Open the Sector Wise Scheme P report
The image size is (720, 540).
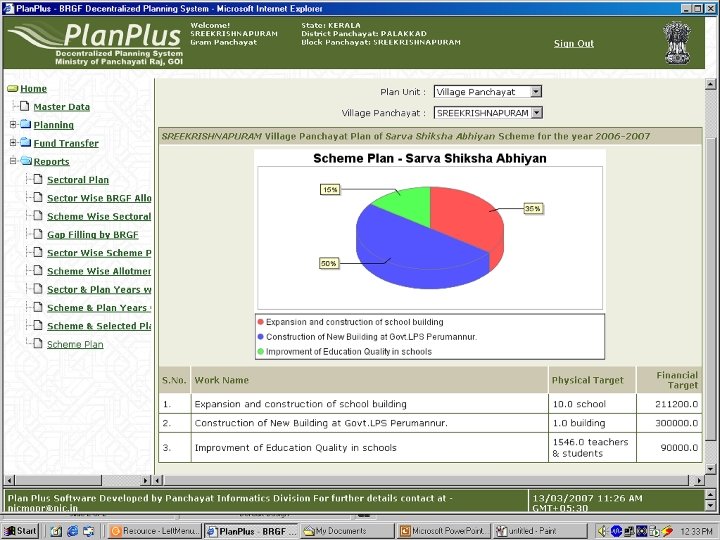tap(99, 253)
